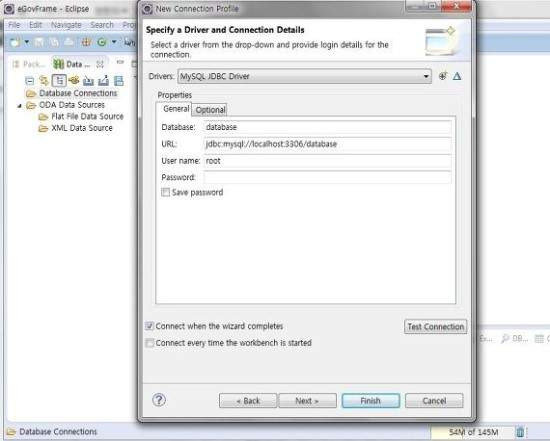This screenshot has width=550, height=441.
Task: Click the garbage collector trash icon in status bar
Action: (520, 432)
